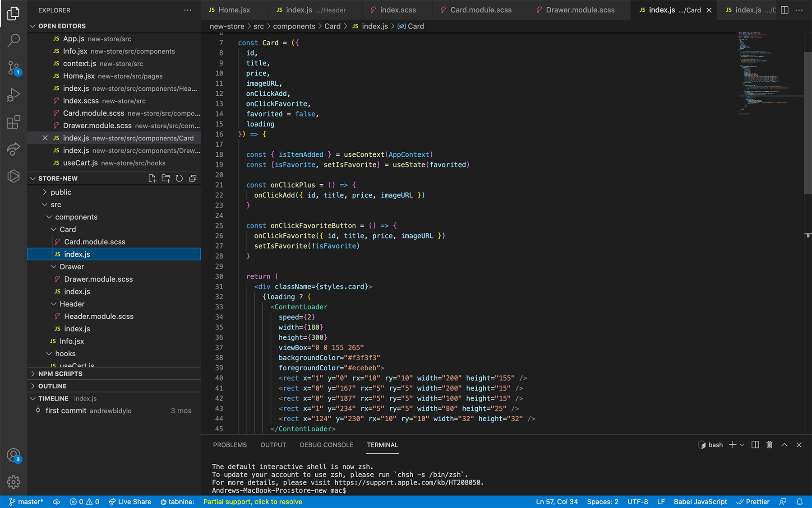Open the OUTPUT panel tab
The image size is (812, 508).
273,445
